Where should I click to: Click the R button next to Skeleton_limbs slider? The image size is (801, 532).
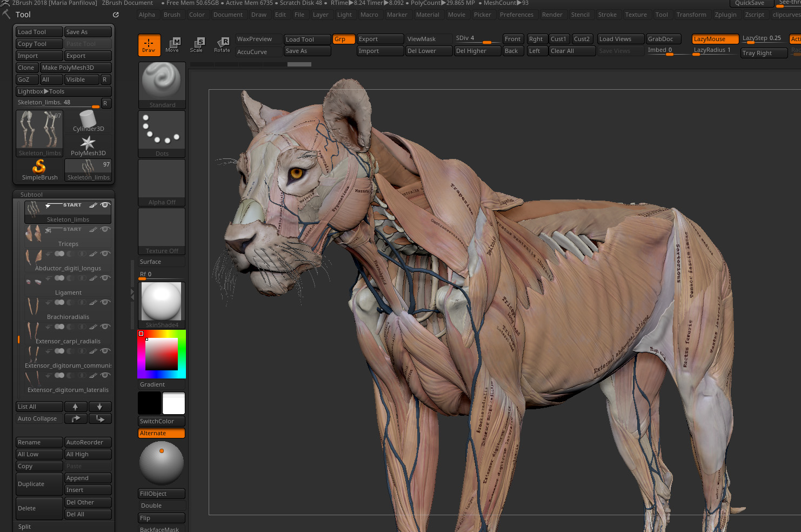pyautogui.click(x=105, y=103)
